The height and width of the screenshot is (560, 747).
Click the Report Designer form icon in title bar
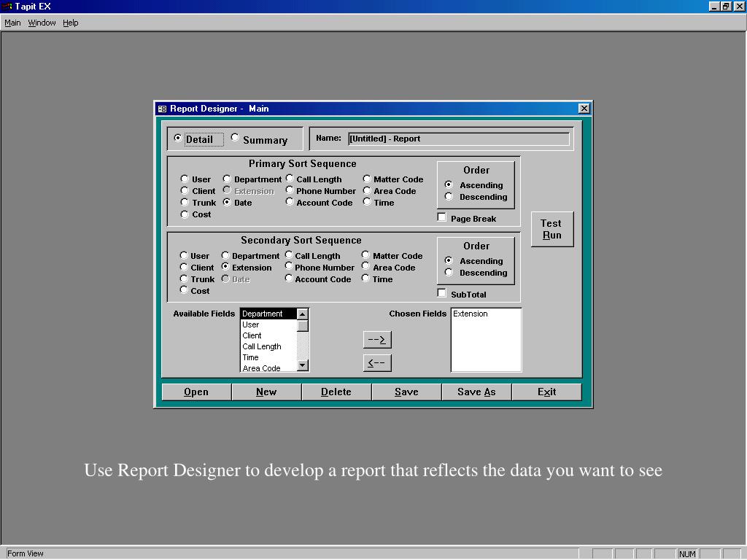pos(163,109)
